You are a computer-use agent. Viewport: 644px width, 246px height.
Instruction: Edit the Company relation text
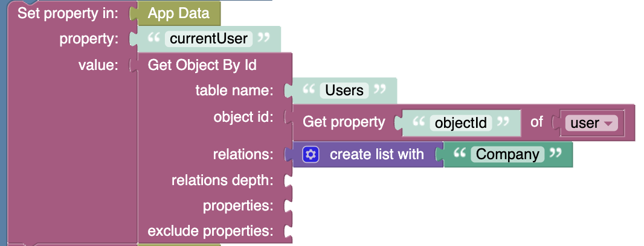point(507,154)
